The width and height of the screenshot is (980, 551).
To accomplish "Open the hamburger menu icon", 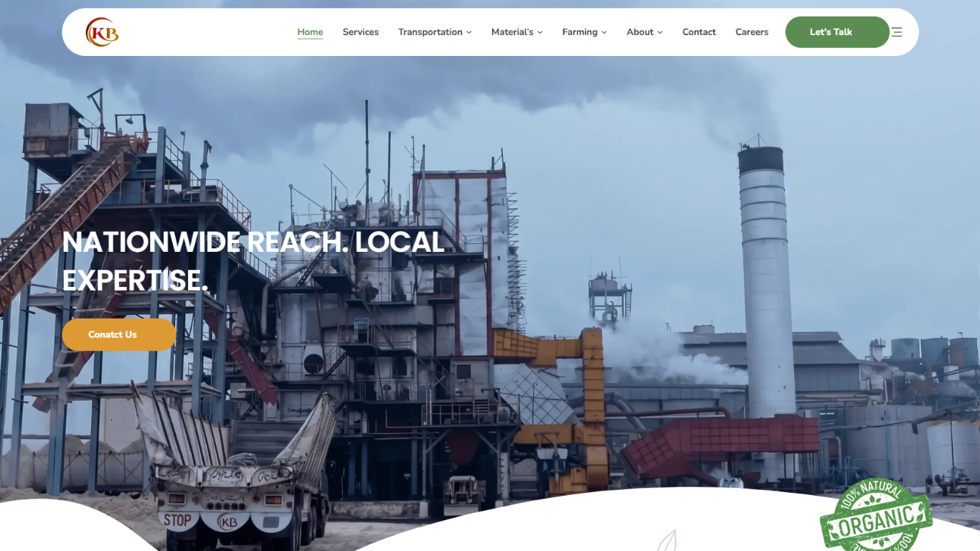I will click(x=897, y=32).
